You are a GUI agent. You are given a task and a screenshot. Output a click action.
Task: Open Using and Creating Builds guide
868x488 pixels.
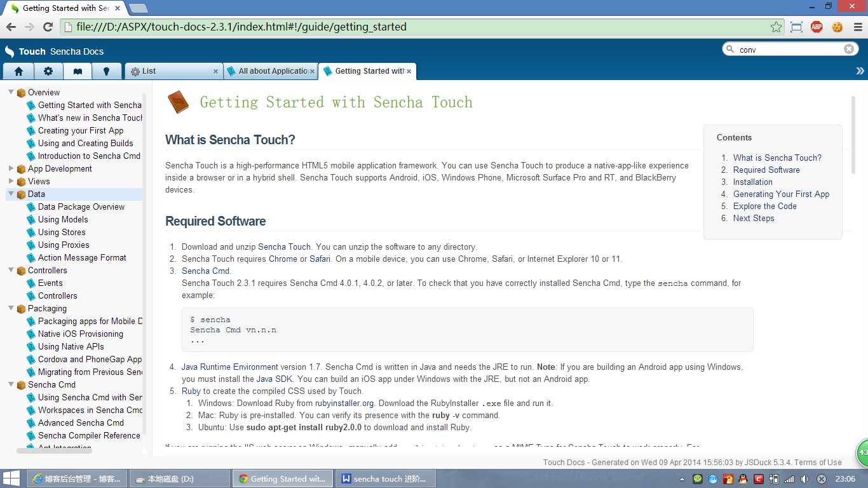coord(86,143)
